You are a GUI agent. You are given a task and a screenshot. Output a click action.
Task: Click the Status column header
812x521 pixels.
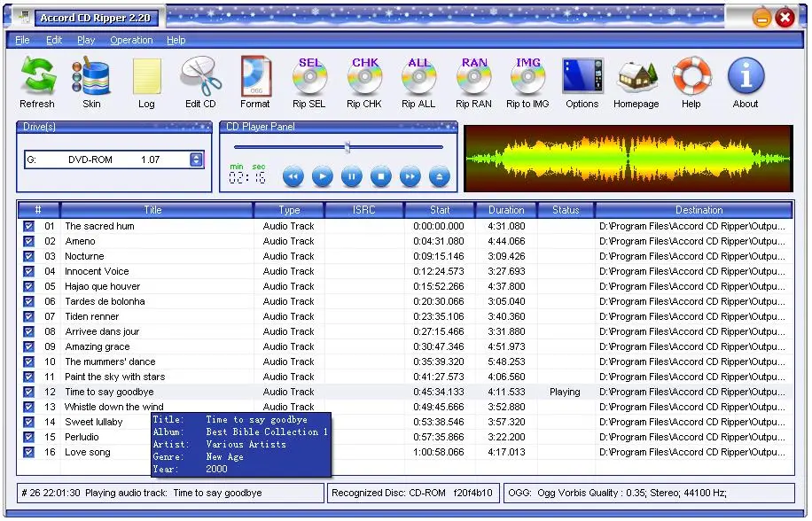click(x=566, y=209)
